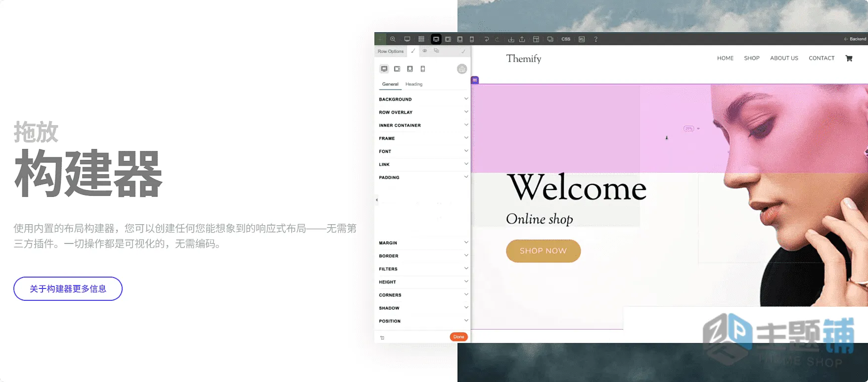The image size is (868, 382).
Task: Expand the MARGIN section
Action: pos(423,242)
